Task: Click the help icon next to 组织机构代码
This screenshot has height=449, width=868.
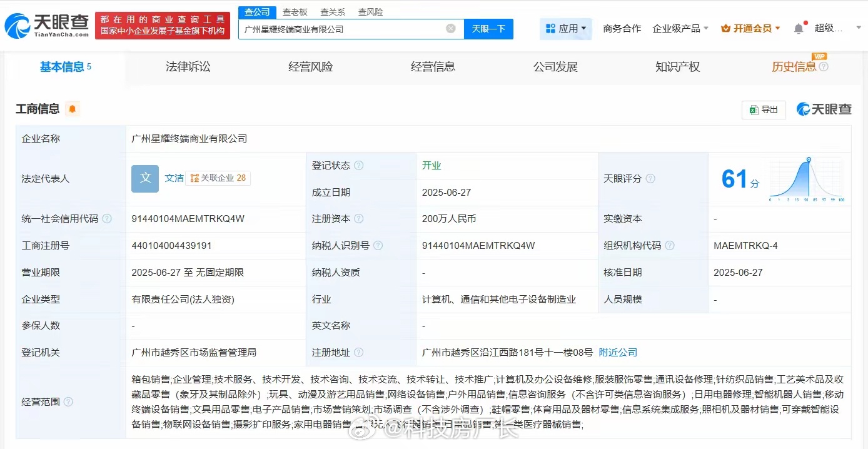Action: (x=670, y=246)
